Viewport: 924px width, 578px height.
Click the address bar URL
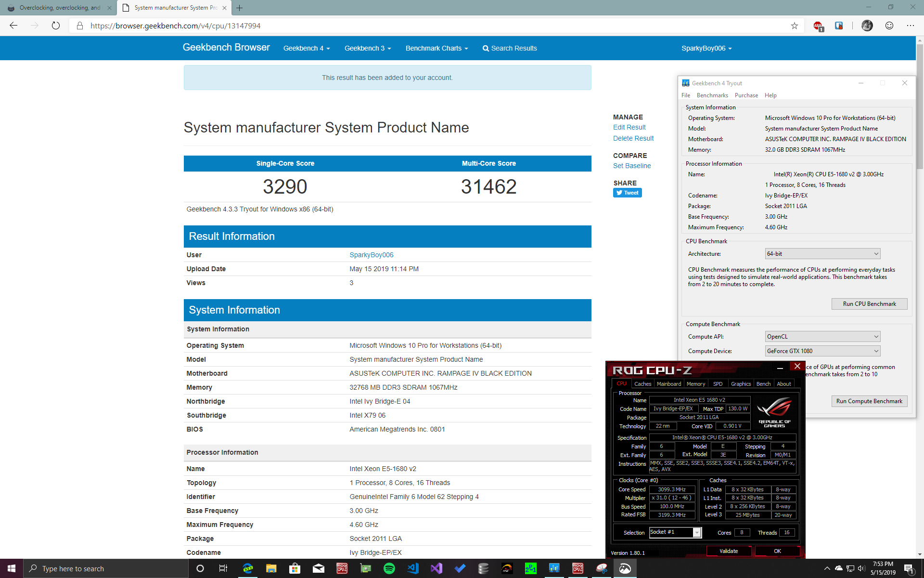pos(175,26)
